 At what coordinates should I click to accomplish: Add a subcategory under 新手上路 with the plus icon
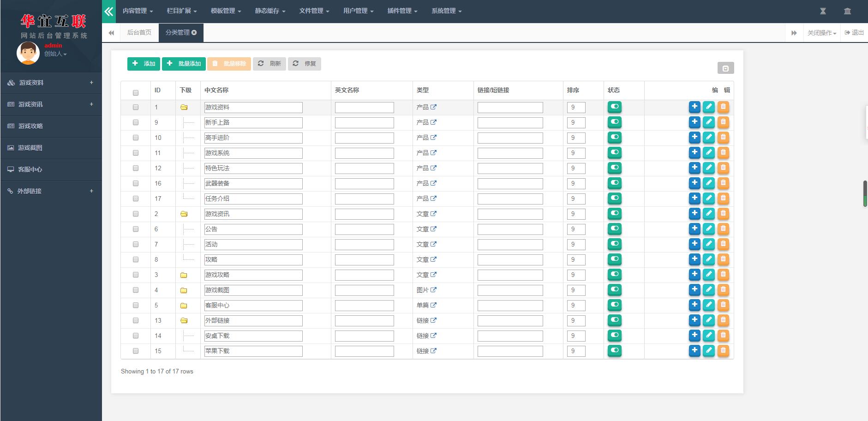[694, 122]
